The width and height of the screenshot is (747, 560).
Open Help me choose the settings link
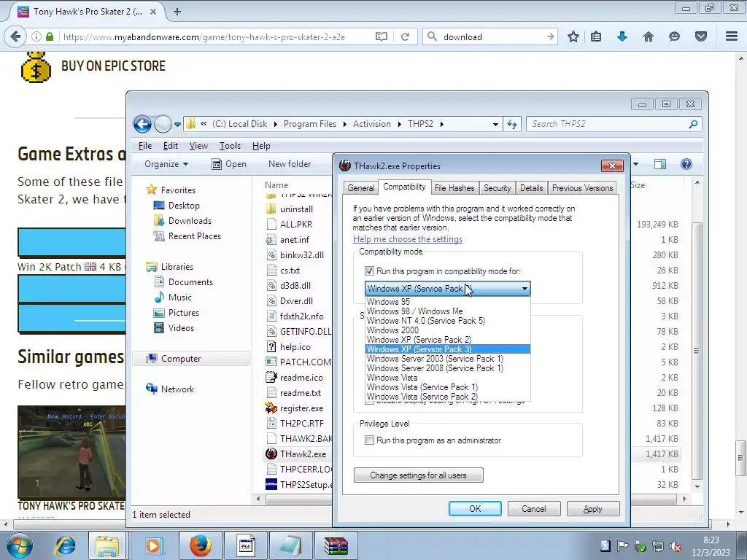point(408,239)
